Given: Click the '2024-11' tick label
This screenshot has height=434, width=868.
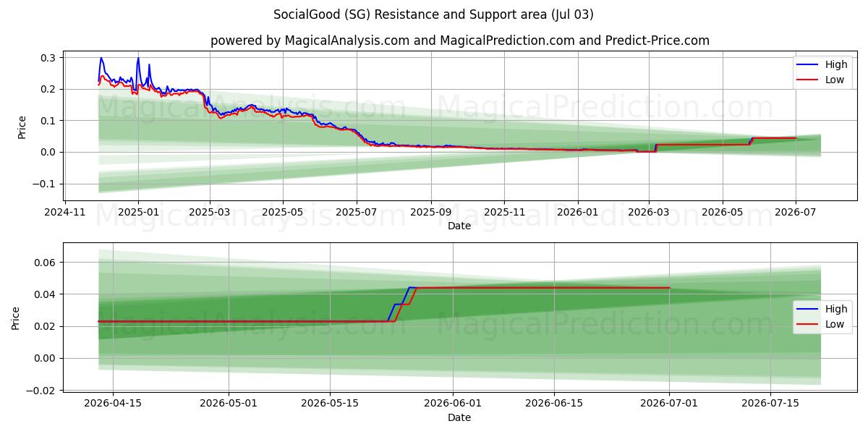Looking at the screenshot, I should (x=66, y=212).
